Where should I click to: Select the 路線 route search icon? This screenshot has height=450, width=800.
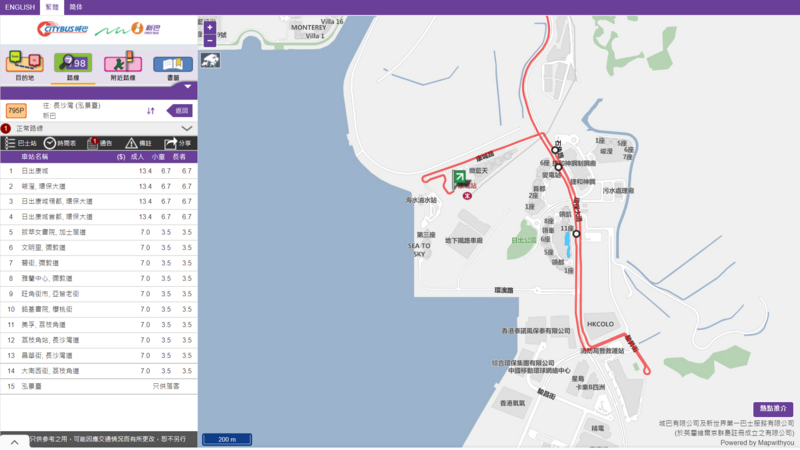click(x=72, y=66)
